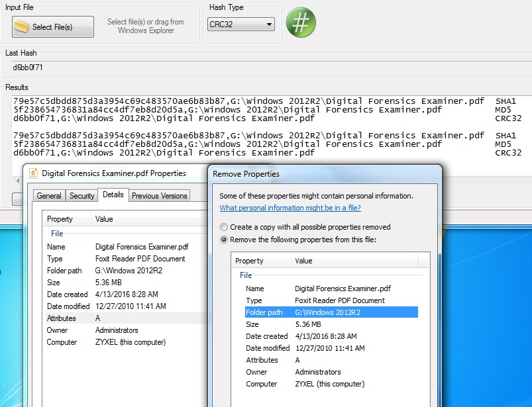Switch to the Security tab
Screen dimensions: 532x407
click(81, 195)
